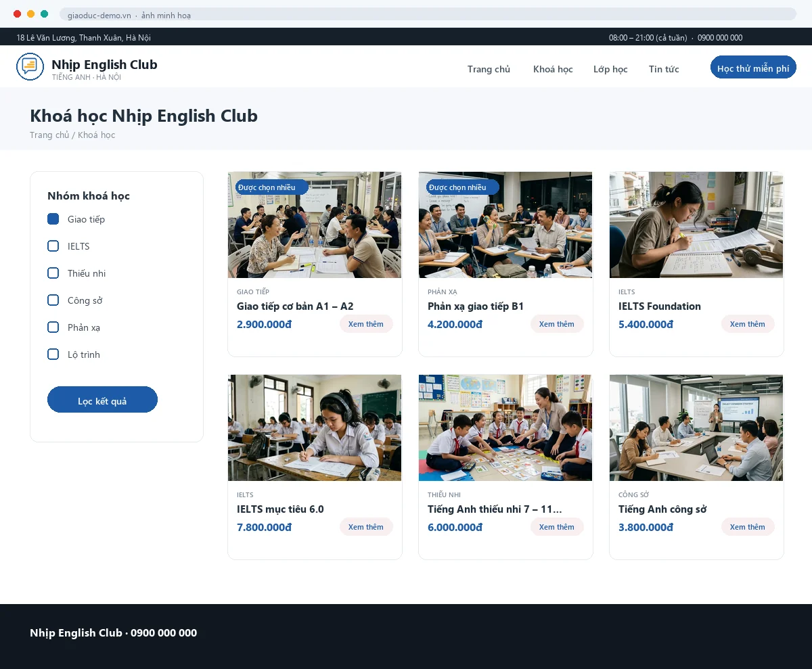Check the Lộ trình checkbox
The height and width of the screenshot is (669, 812).
(x=53, y=354)
